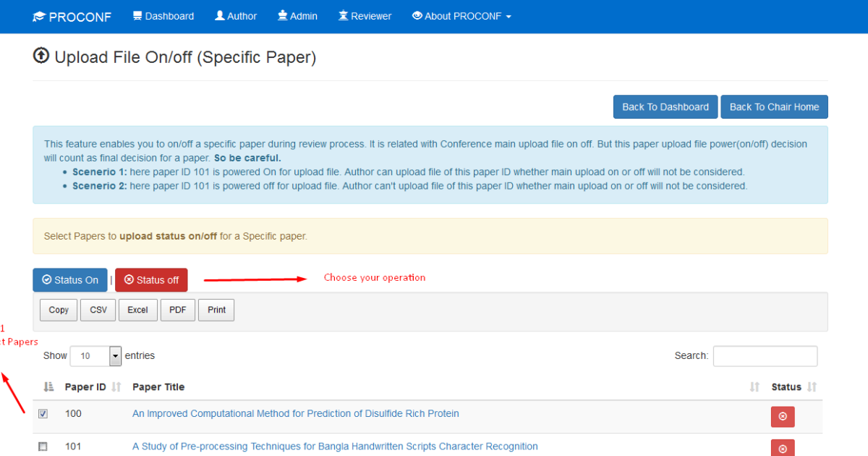Click the PROCONF graduation cap logo

[x=72, y=16]
